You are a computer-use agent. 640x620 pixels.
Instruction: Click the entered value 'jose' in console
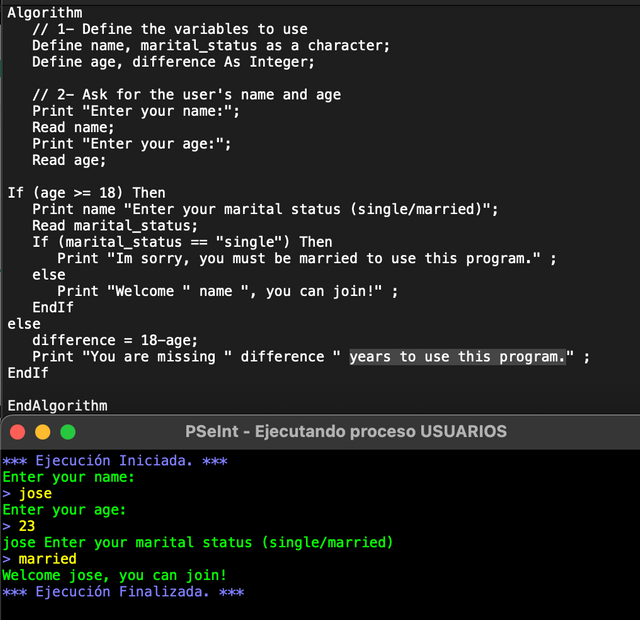click(36, 493)
